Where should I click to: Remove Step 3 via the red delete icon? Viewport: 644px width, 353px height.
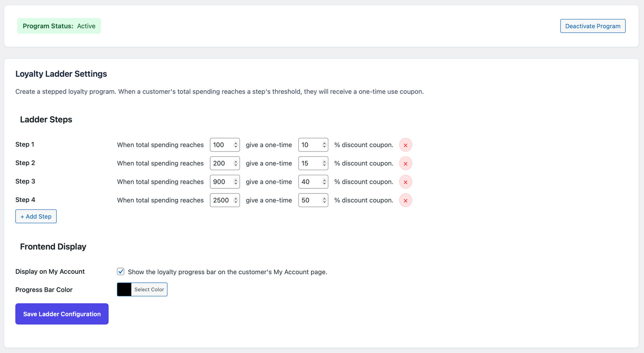[x=405, y=182]
